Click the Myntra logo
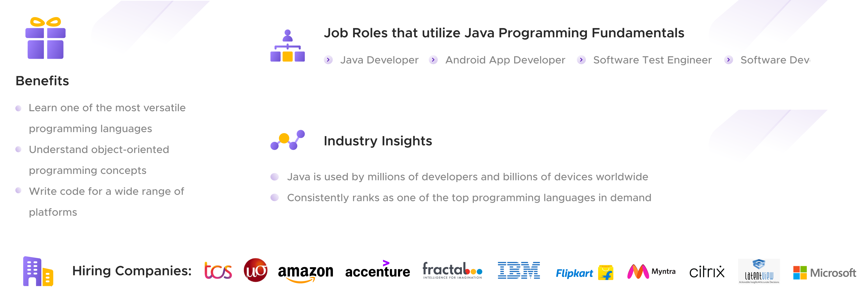 click(x=651, y=271)
